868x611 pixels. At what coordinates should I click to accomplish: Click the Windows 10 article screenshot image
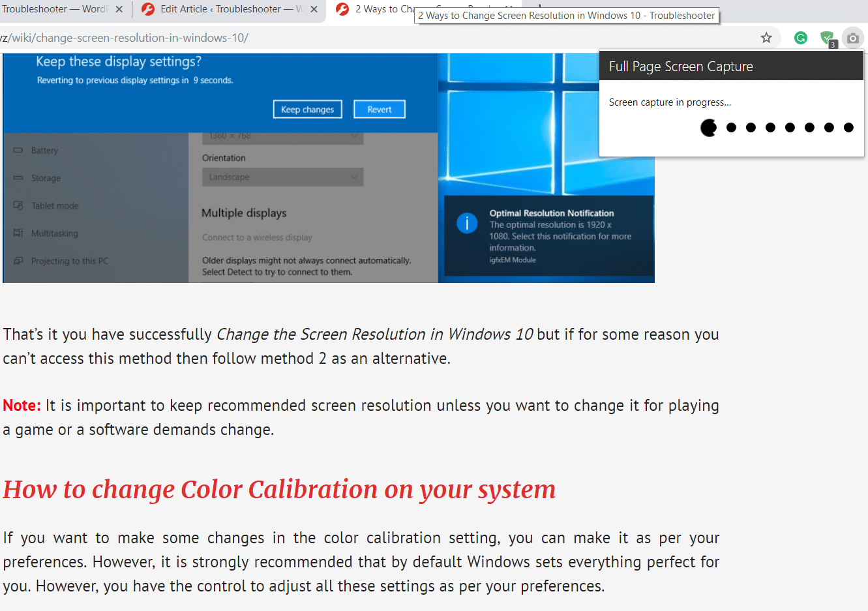(x=329, y=168)
